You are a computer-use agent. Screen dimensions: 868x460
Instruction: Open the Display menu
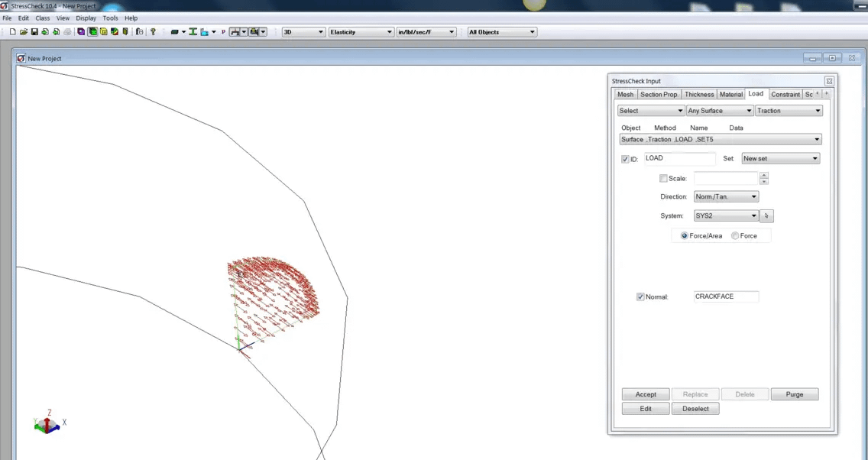point(86,18)
